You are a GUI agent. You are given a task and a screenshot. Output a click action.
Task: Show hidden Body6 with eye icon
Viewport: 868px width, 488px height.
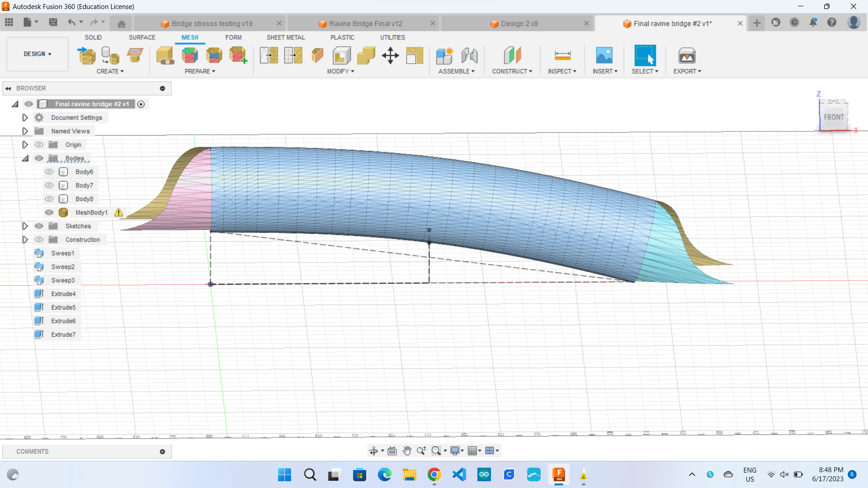coord(49,172)
